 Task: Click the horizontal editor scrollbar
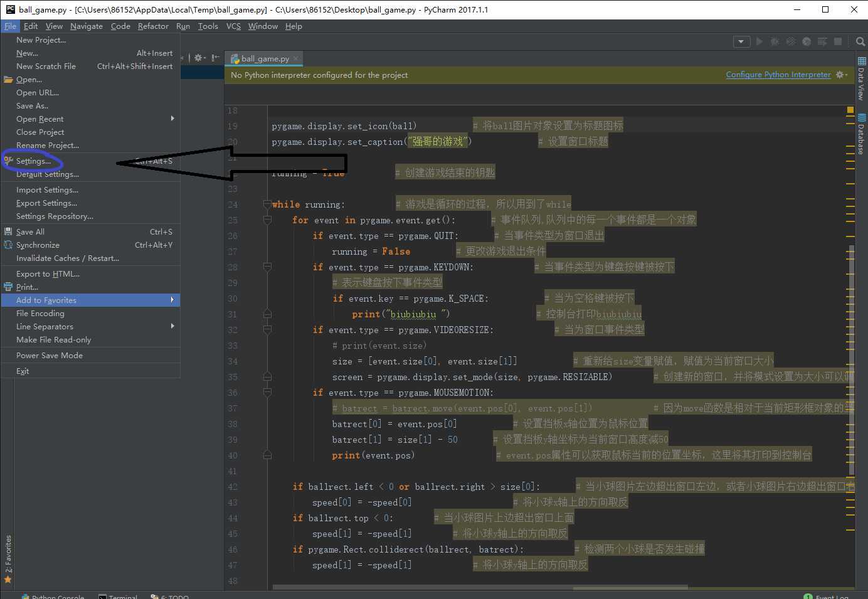click(480, 588)
